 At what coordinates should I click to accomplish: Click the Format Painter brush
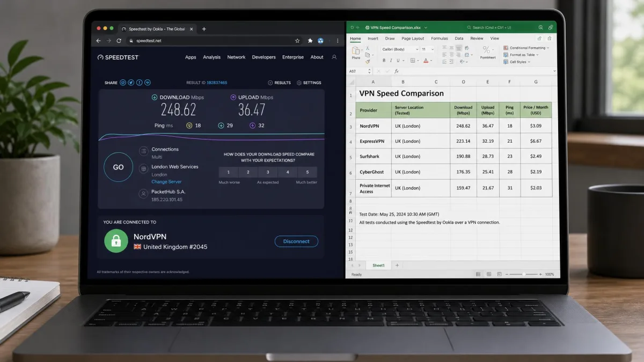(x=368, y=62)
